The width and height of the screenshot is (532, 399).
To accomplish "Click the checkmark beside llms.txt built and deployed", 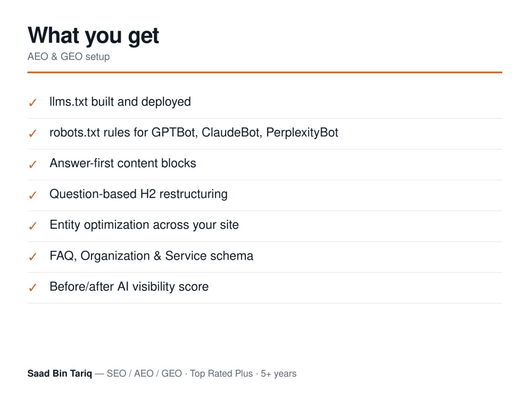I will tap(32, 103).
